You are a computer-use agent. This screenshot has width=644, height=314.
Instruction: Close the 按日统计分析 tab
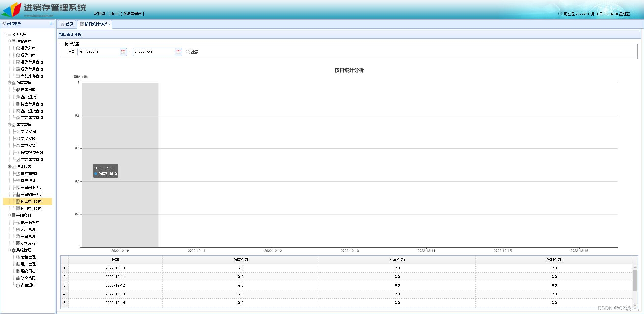tap(109, 24)
